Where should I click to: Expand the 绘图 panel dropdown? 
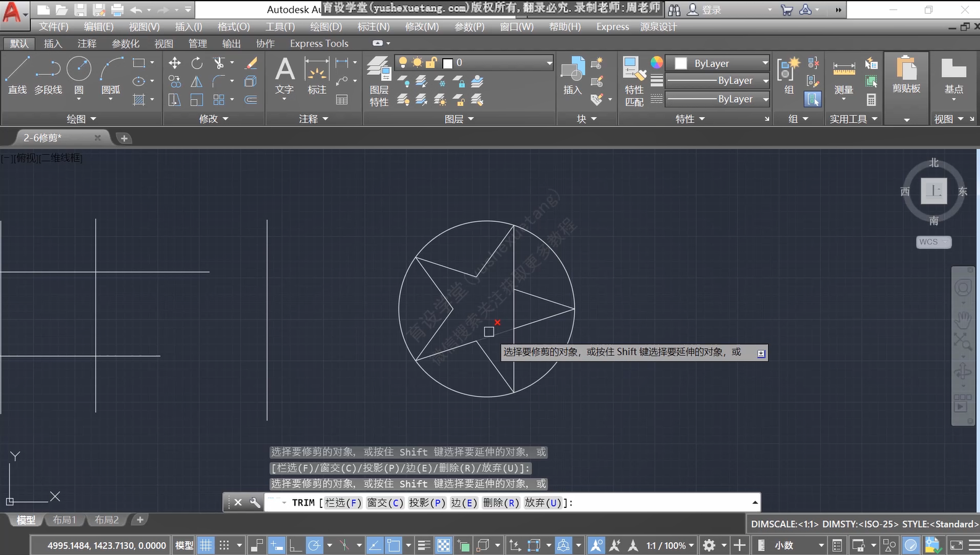coord(82,119)
